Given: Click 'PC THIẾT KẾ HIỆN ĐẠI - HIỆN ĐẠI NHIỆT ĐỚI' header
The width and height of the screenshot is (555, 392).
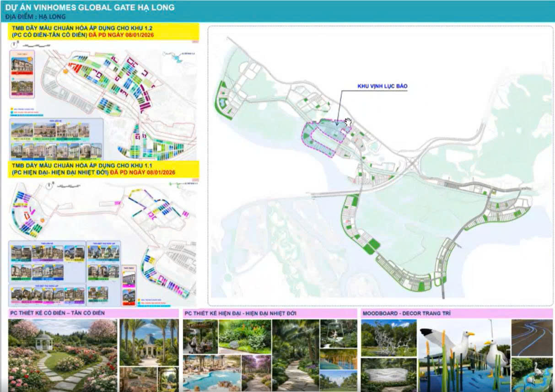Looking at the screenshot, I should [269, 313].
